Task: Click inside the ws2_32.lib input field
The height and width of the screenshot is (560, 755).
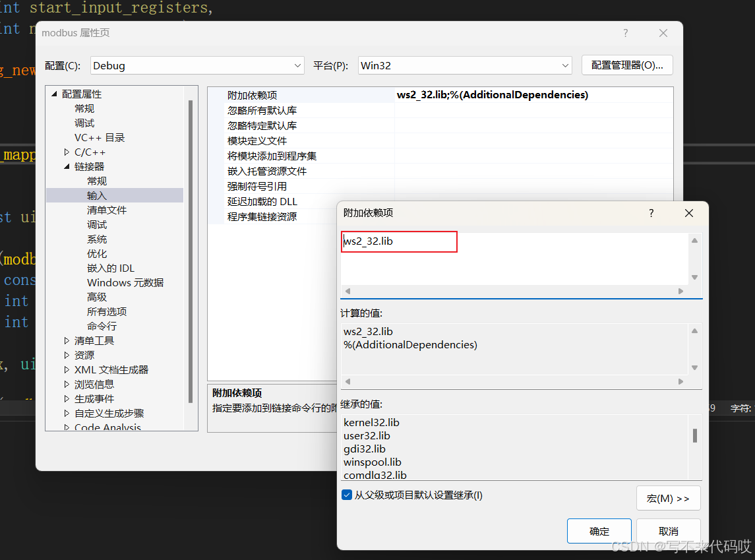Action: [398, 241]
